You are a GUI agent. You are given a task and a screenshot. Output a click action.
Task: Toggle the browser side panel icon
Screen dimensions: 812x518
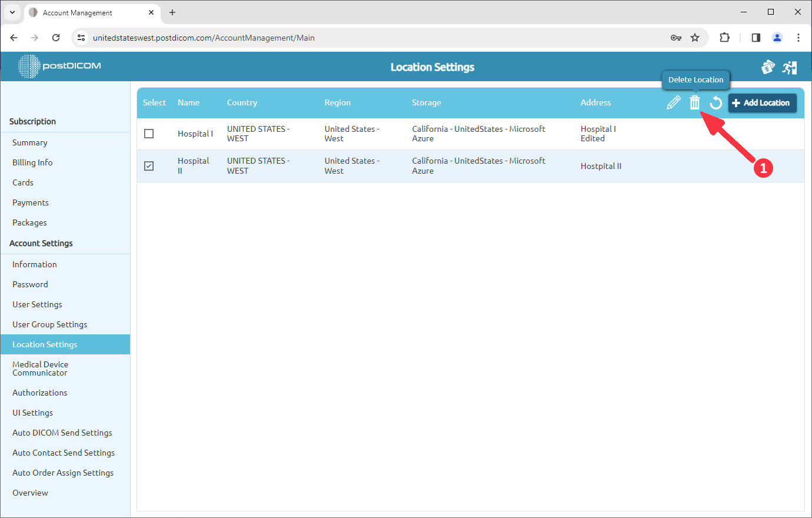click(x=756, y=37)
